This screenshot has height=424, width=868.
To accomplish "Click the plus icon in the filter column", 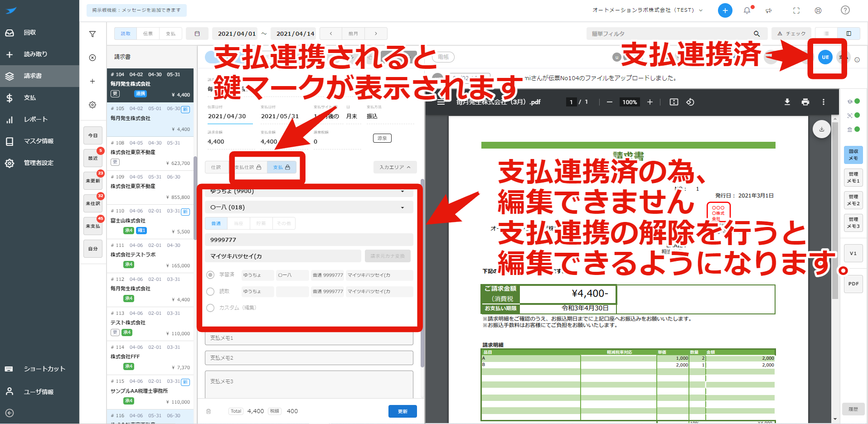I will point(92,81).
